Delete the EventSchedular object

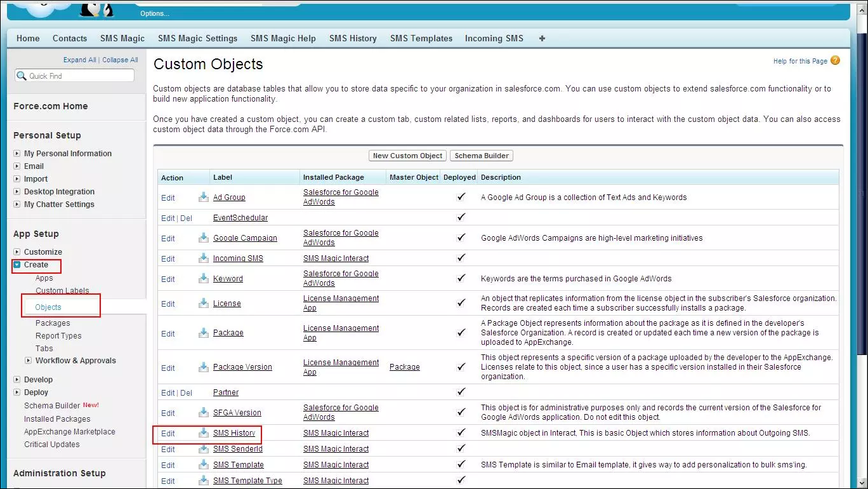tap(186, 218)
